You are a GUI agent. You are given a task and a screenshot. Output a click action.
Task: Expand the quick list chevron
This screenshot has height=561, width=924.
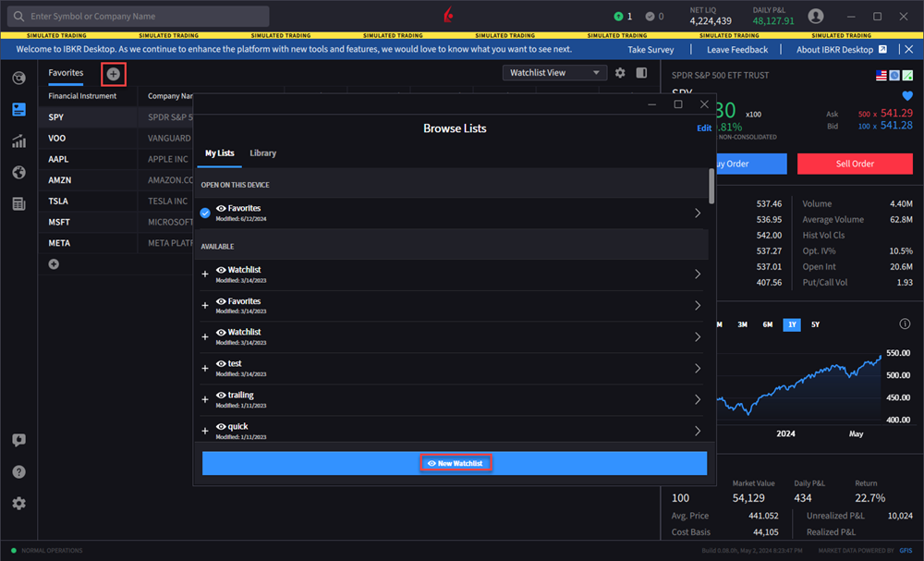pos(698,431)
